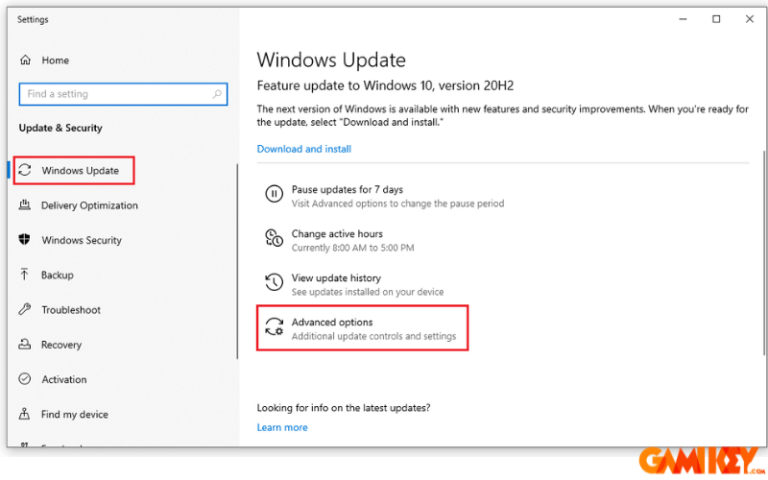Click 'Feature update to Windows 10, version 20H2' text
The height and width of the screenshot is (480, 768).
pyautogui.click(x=385, y=86)
